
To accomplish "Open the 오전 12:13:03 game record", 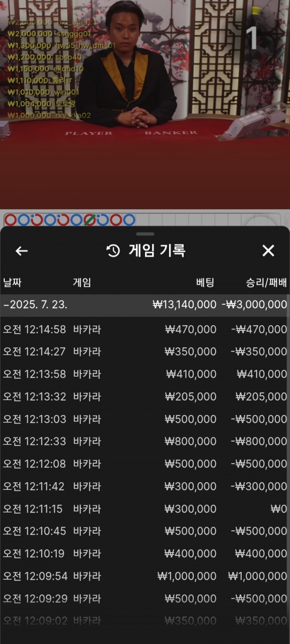I will click(145, 419).
